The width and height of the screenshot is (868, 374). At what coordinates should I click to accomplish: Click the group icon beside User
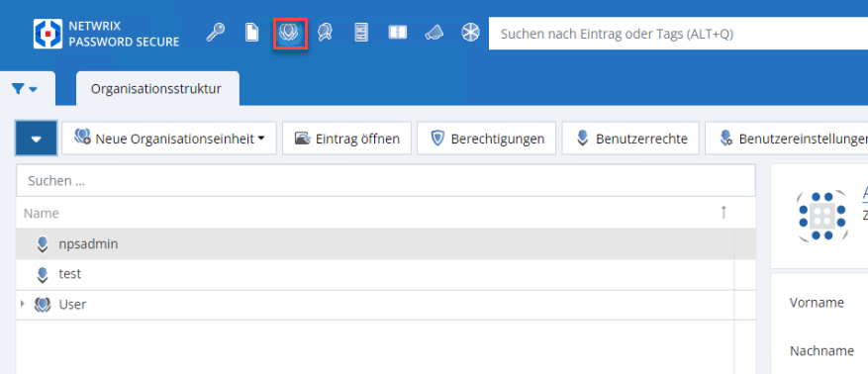point(43,305)
